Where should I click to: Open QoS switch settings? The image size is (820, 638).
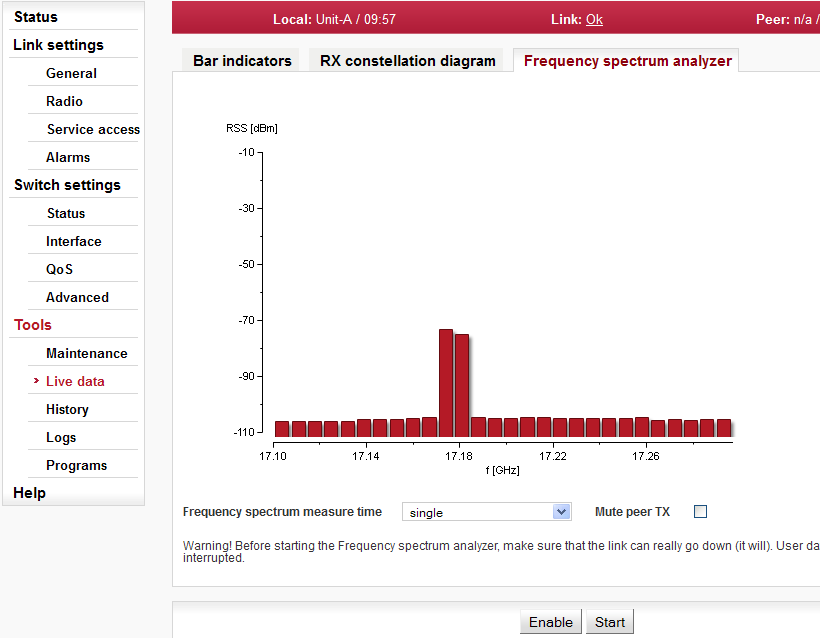(x=59, y=269)
